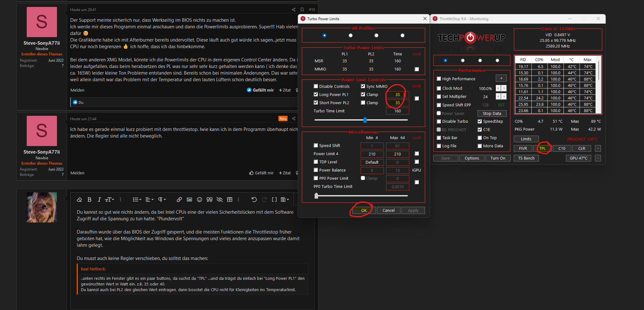Open the text alignment dropdown

pyautogui.click(x=149, y=200)
